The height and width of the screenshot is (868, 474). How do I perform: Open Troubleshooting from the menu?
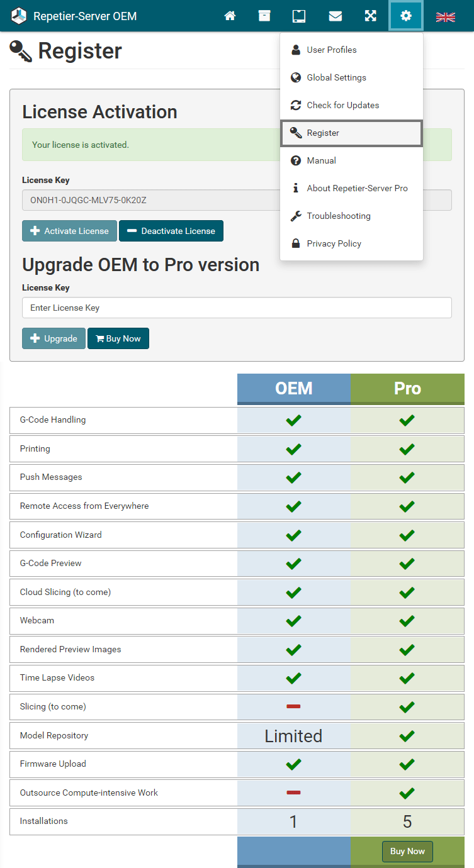coord(338,216)
